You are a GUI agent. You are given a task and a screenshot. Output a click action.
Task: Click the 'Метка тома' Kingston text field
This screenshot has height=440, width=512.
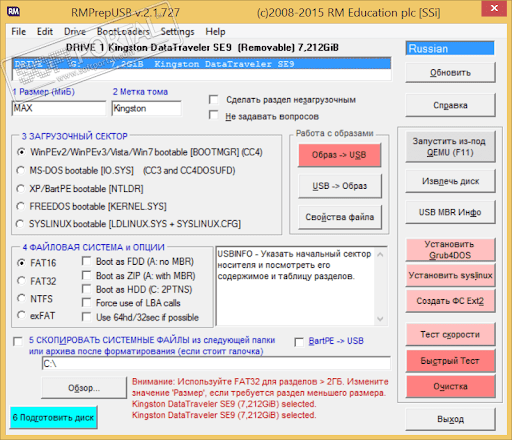147,108
